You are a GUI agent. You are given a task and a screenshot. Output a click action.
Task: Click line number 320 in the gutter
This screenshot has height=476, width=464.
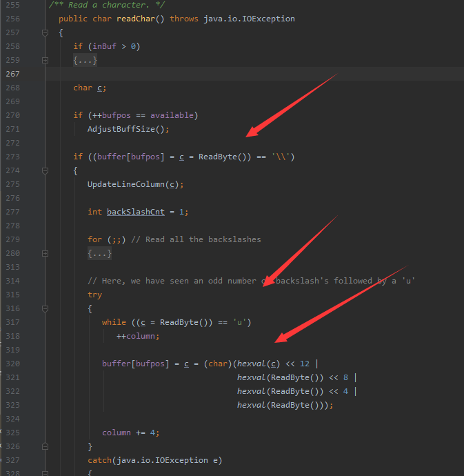(12, 364)
